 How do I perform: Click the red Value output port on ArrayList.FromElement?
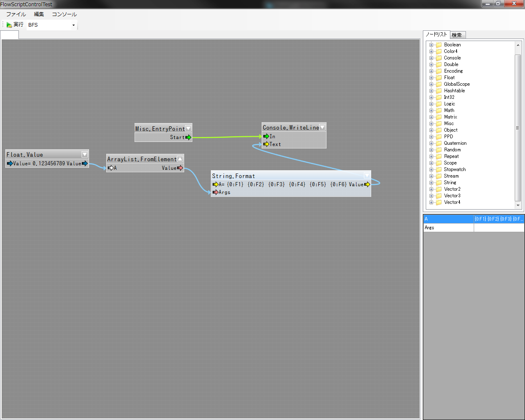[x=180, y=168]
